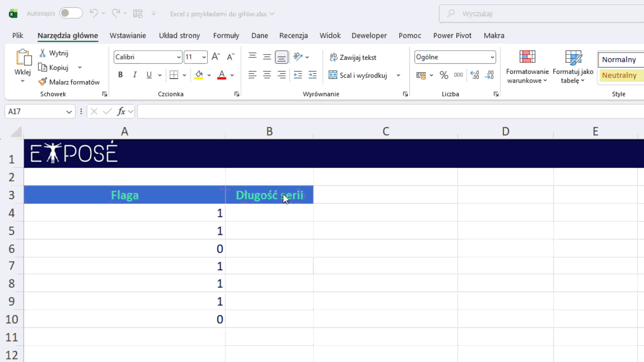Click Zawijaj tekst button

[x=353, y=57]
